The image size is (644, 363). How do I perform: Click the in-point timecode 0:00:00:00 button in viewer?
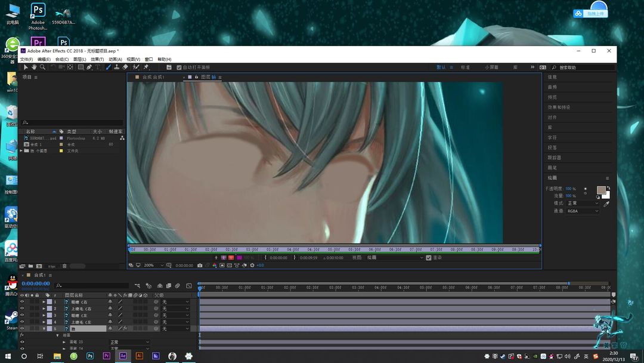point(278,258)
